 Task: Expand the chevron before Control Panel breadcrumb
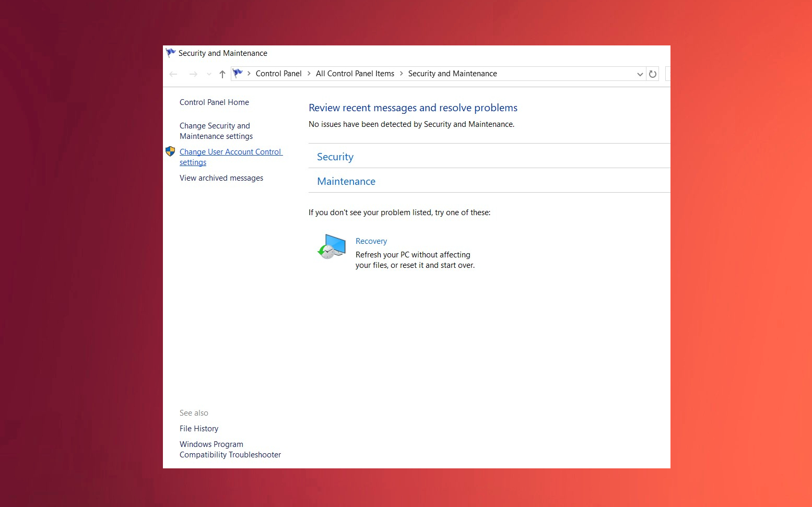tap(249, 74)
